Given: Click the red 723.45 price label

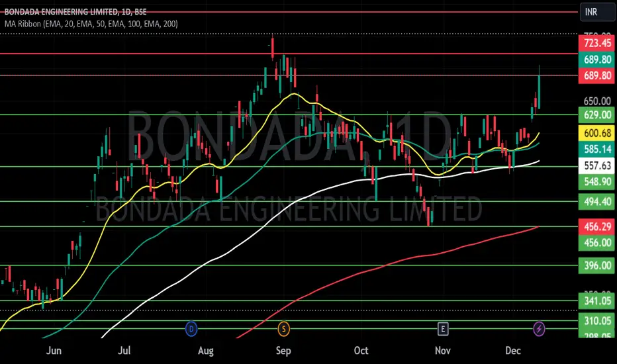Looking at the screenshot, I should click(596, 43).
